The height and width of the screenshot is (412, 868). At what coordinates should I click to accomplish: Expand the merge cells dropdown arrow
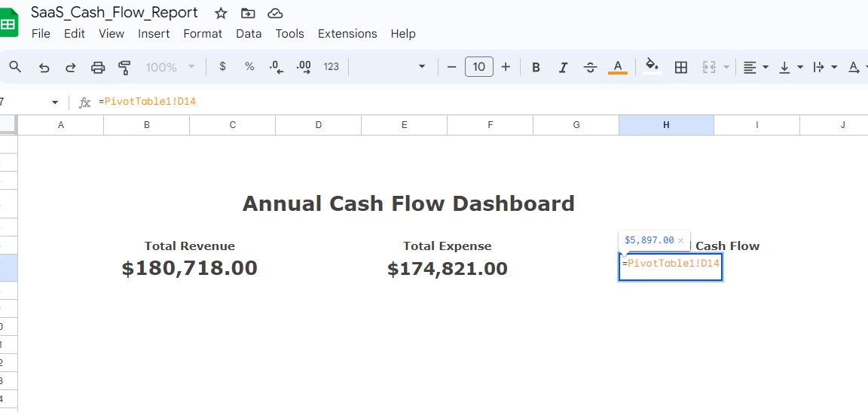(726, 68)
